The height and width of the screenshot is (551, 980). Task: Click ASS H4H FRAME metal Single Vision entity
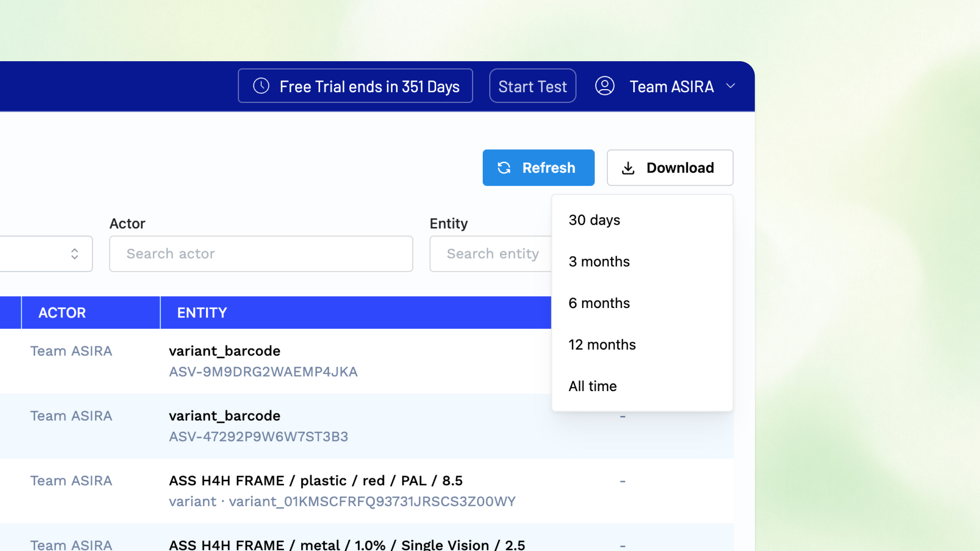[x=347, y=545]
